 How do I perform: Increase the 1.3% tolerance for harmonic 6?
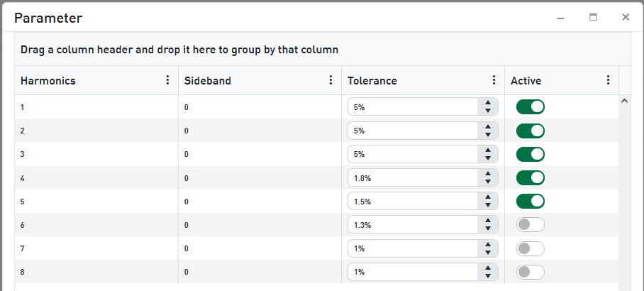tap(488, 220)
